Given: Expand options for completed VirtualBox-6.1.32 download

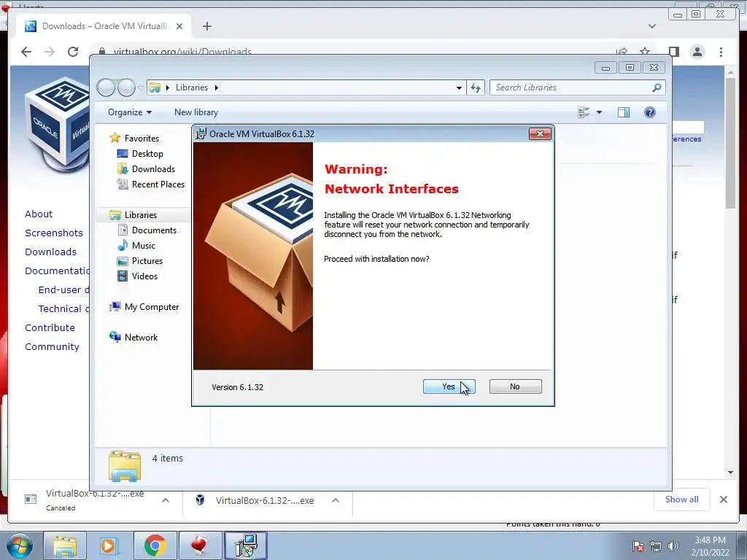Looking at the screenshot, I should [x=336, y=500].
